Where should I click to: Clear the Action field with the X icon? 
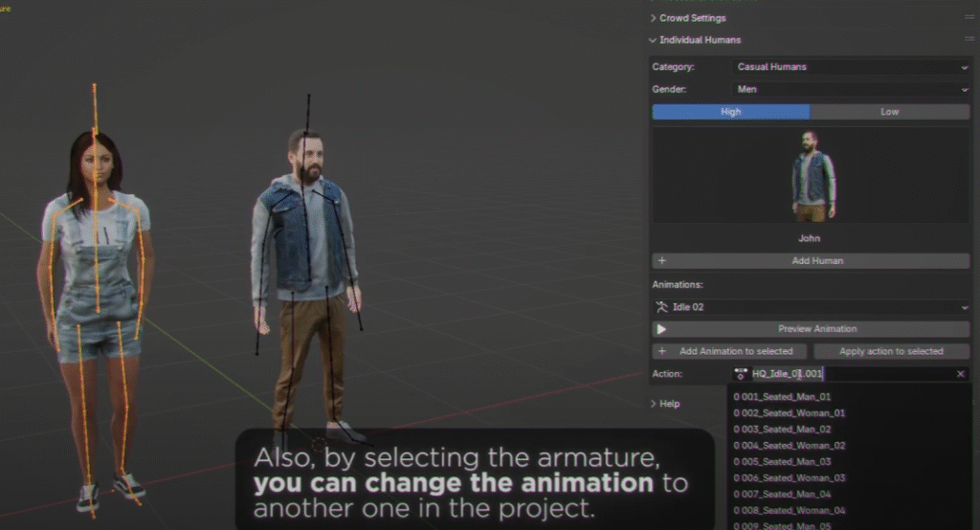pos(960,374)
